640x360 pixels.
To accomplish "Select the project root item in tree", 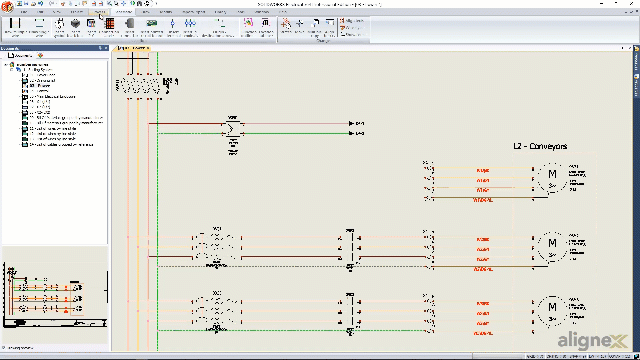I will pos(33,64).
